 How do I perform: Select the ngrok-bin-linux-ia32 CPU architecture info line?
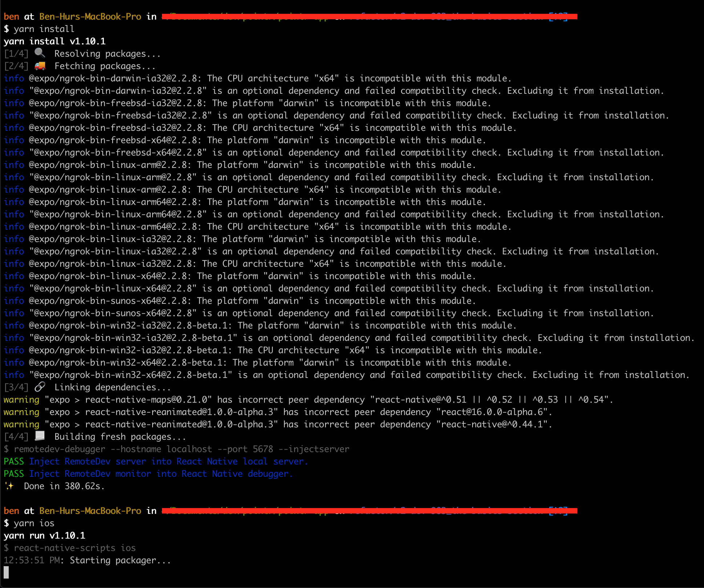pos(255,264)
